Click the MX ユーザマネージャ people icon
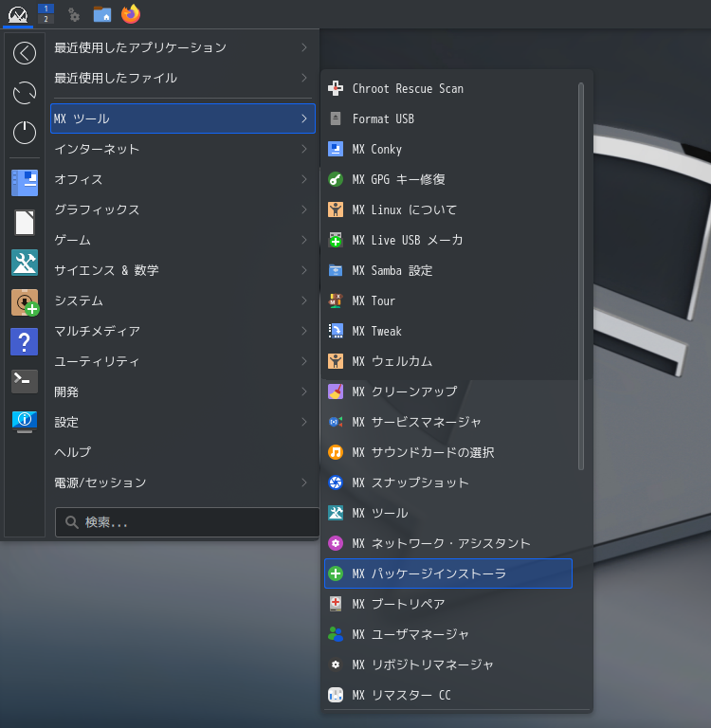 pyautogui.click(x=336, y=634)
